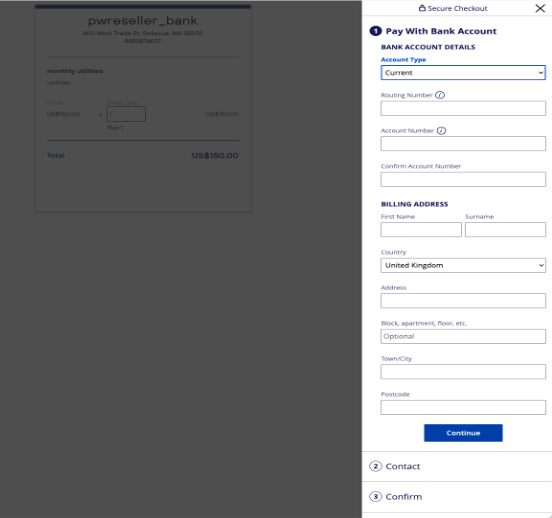The height and width of the screenshot is (518, 552).
Task: Click the Enter Qty quantity box
Action: tap(126, 114)
